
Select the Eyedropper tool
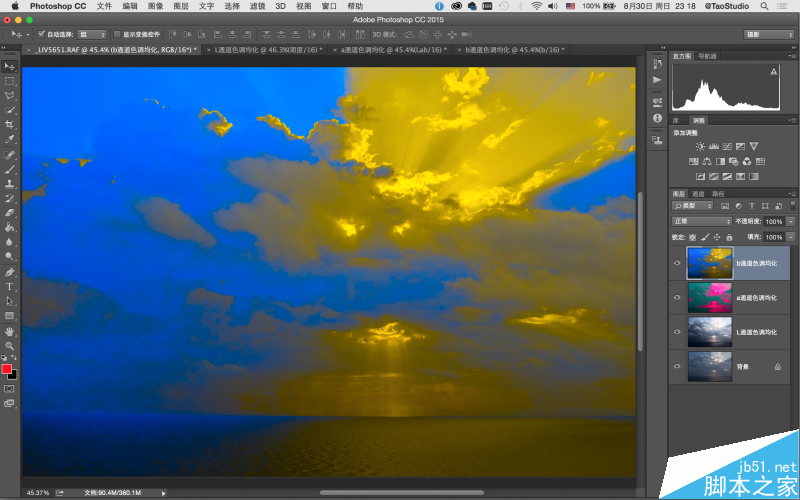[x=9, y=139]
